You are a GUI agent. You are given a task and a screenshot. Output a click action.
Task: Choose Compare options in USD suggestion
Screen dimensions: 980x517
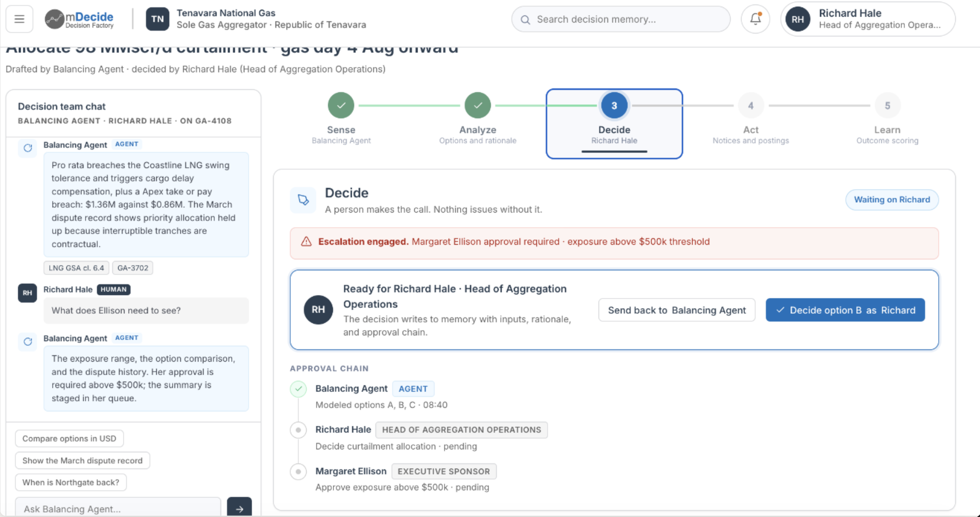pyautogui.click(x=69, y=438)
